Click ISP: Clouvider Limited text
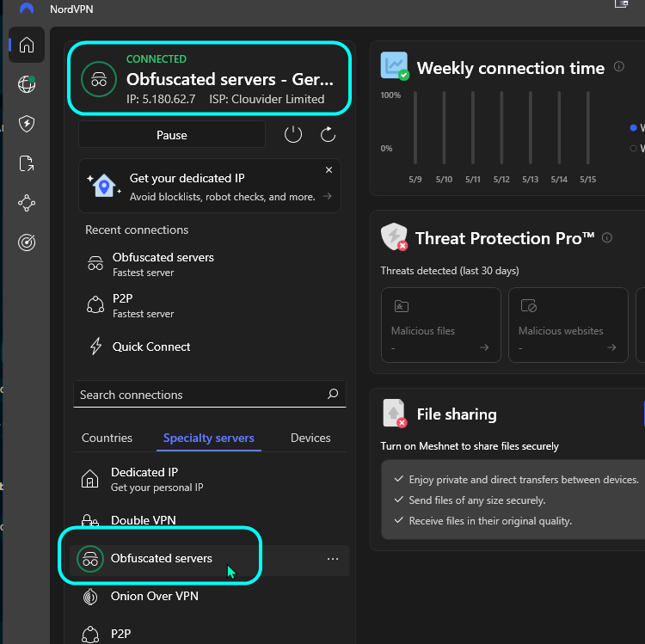The width and height of the screenshot is (645, 644). 267,99
